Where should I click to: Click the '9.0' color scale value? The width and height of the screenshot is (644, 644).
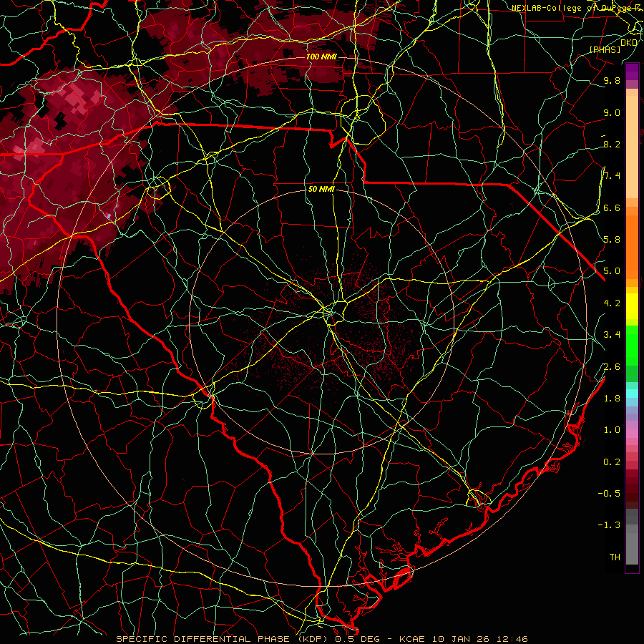click(x=612, y=112)
